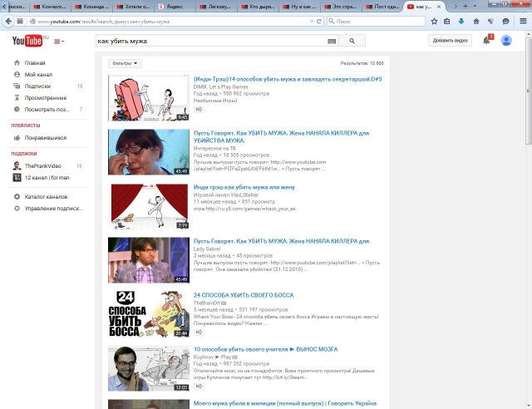Open TheBrainDit channel link
532x409 pixels.
207,303
